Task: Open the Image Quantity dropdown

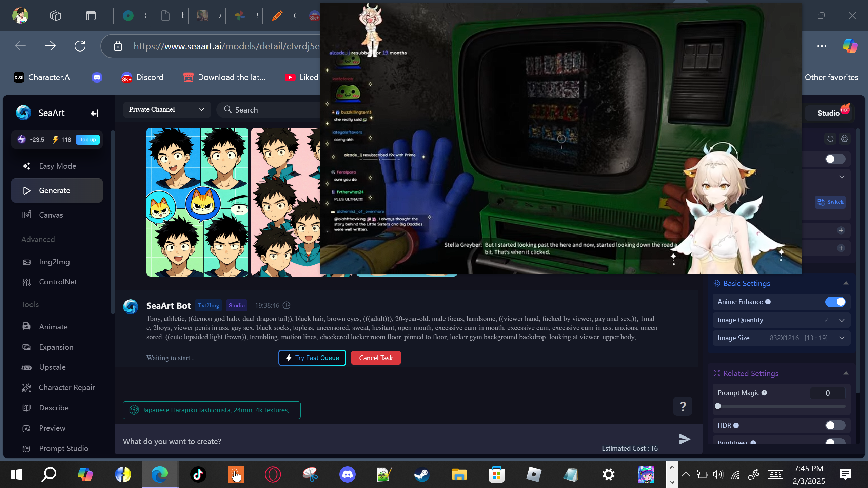Action: [781, 320]
